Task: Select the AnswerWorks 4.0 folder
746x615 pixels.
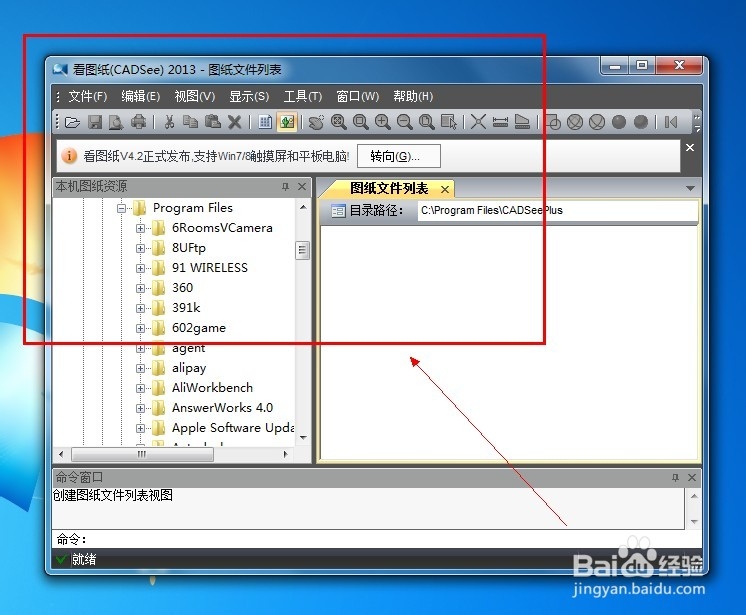Action: click(x=222, y=408)
